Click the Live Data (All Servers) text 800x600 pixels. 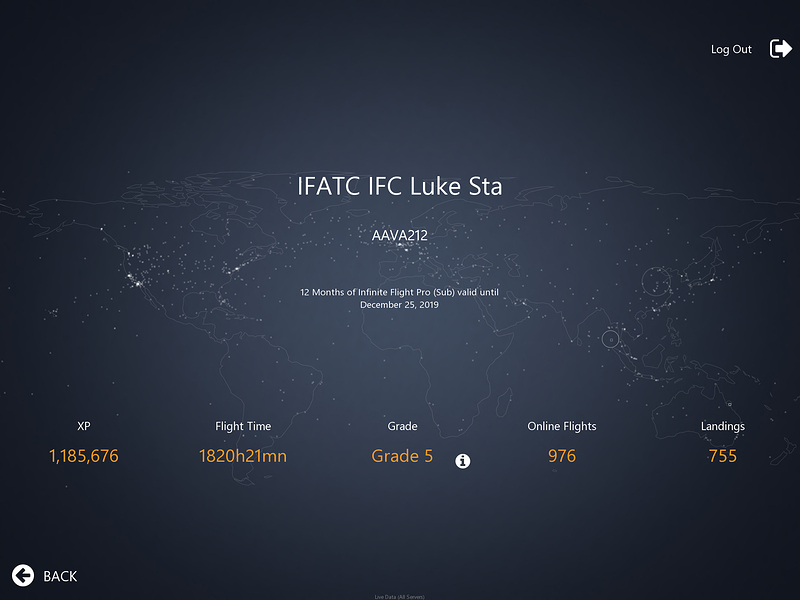pos(399,597)
